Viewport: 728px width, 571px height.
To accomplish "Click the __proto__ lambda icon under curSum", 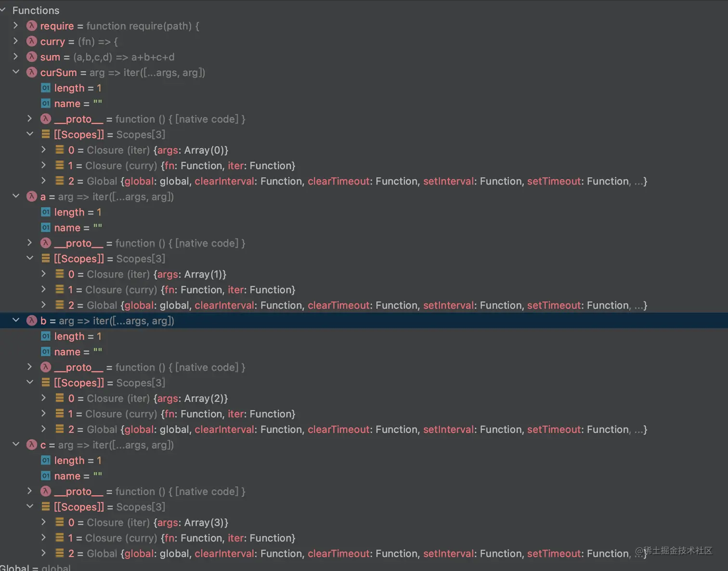I will coord(46,119).
